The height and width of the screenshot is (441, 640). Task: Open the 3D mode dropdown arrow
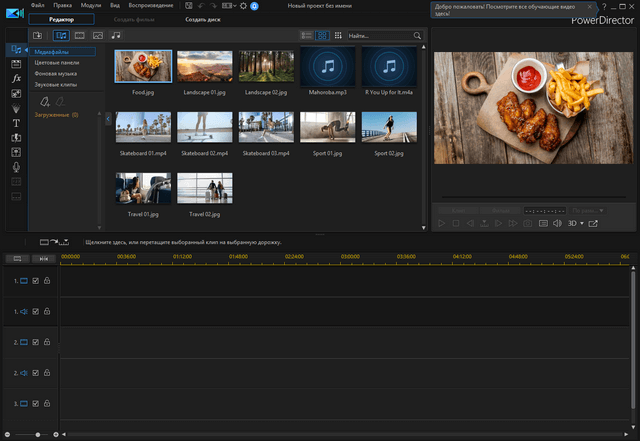[x=582, y=224]
